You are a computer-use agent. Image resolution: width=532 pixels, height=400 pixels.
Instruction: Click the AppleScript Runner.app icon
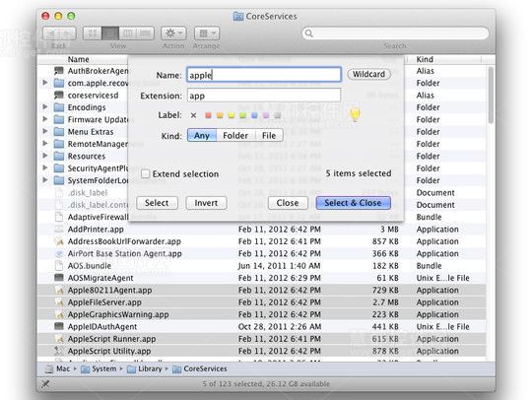pos(59,339)
